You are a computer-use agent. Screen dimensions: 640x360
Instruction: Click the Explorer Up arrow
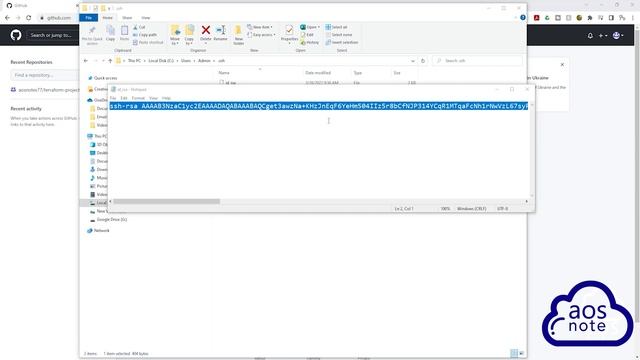[x=110, y=61]
